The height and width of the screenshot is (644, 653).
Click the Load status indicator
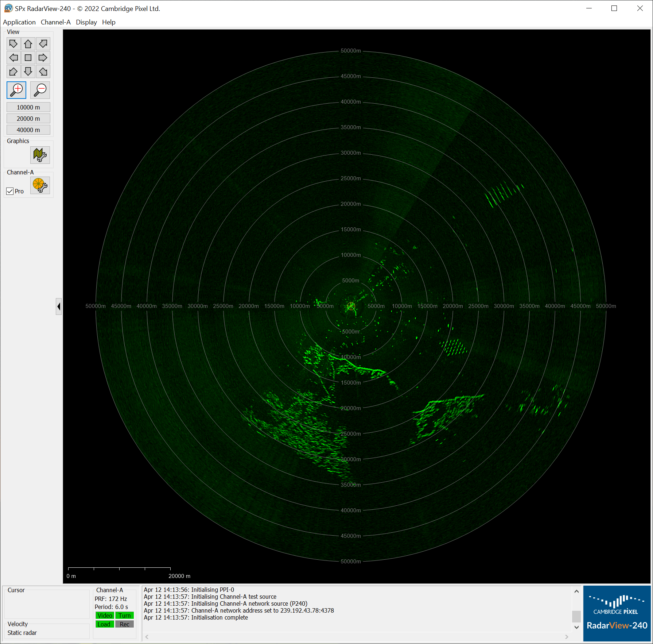click(105, 624)
